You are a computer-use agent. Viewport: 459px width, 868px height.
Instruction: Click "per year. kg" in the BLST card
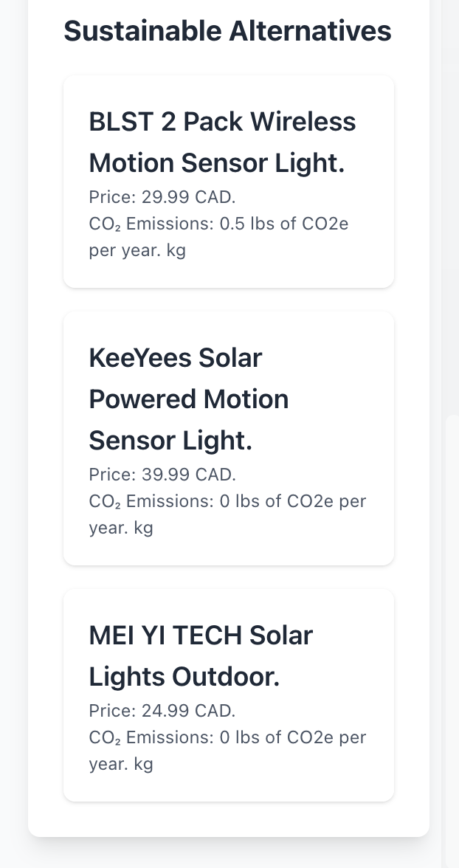point(137,250)
